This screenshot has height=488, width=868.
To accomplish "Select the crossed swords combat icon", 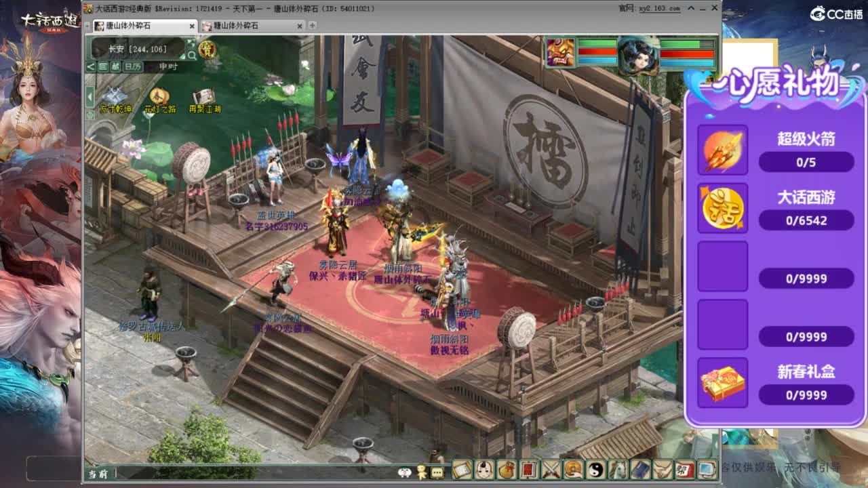I will click(551, 469).
